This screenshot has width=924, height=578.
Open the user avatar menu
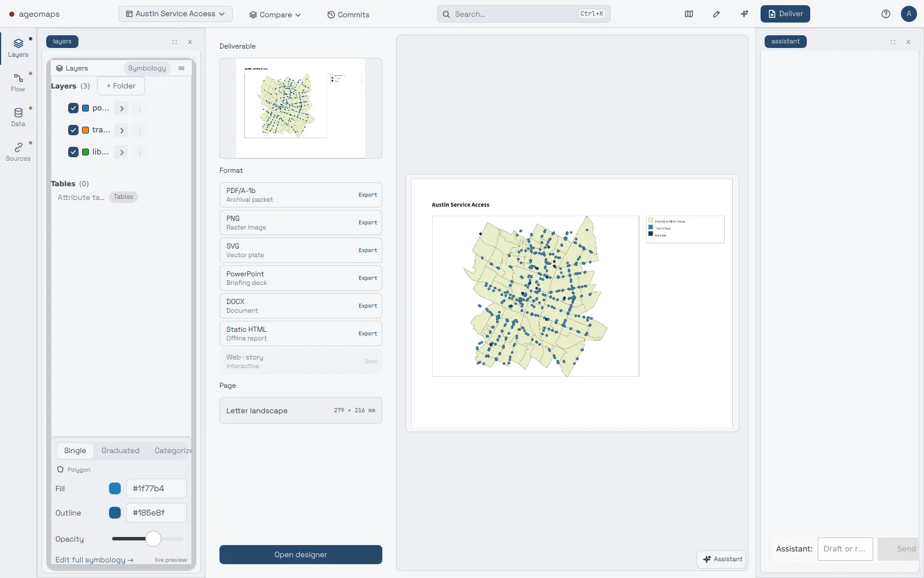click(909, 14)
